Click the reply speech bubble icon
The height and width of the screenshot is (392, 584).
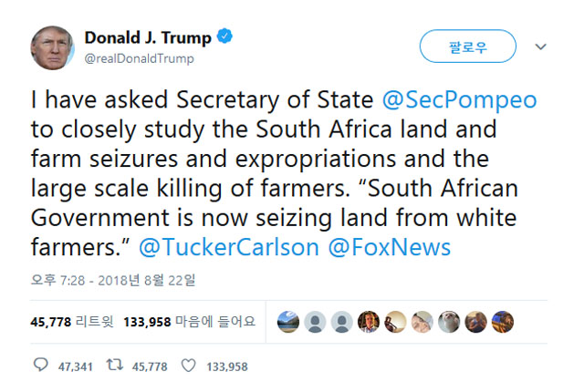(40, 366)
